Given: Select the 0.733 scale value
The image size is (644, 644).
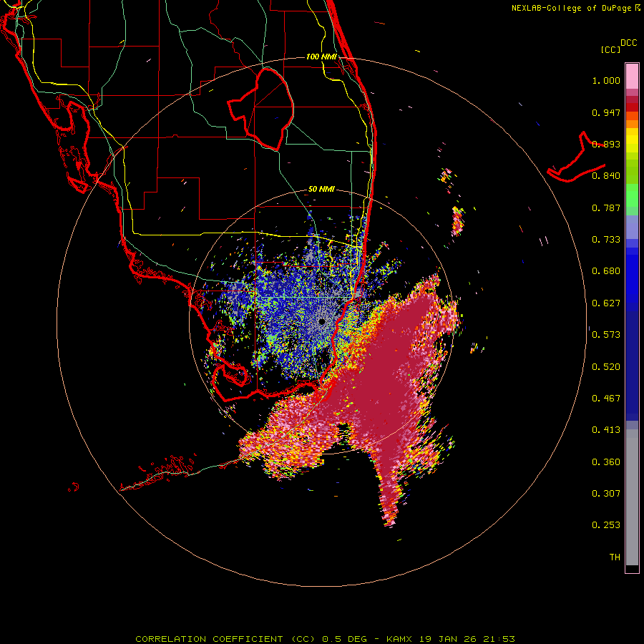Looking at the screenshot, I should point(606,240).
